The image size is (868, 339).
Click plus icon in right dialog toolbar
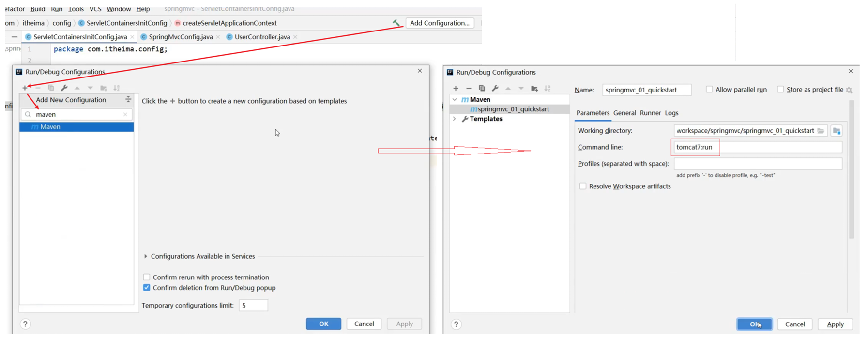[456, 88]
